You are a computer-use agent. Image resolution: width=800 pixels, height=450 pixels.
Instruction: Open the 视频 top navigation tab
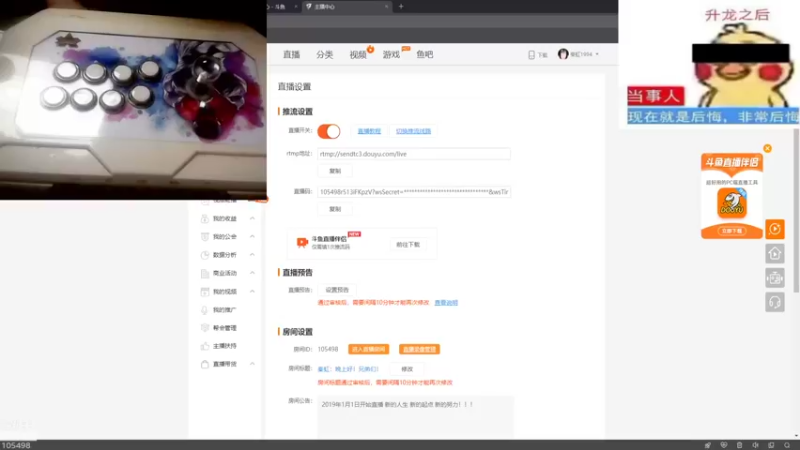coord(358,55)
